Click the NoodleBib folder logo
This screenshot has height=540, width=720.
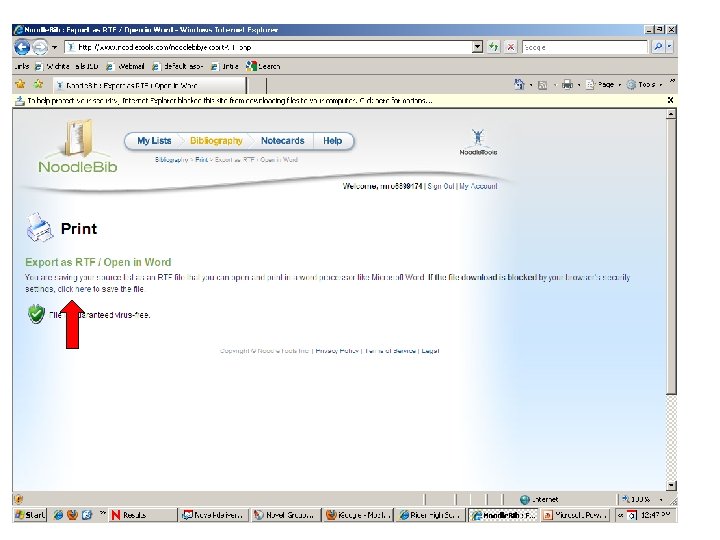[78, 147]
